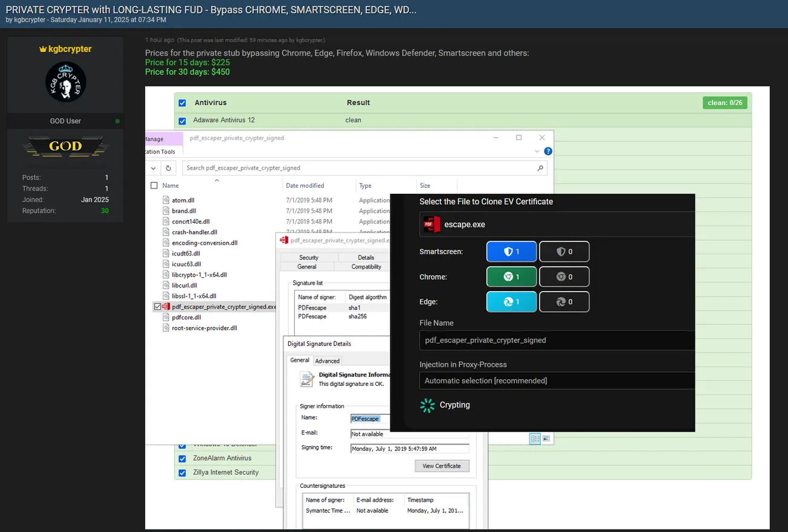Click the kgbcrypter profile avatar

65,82
